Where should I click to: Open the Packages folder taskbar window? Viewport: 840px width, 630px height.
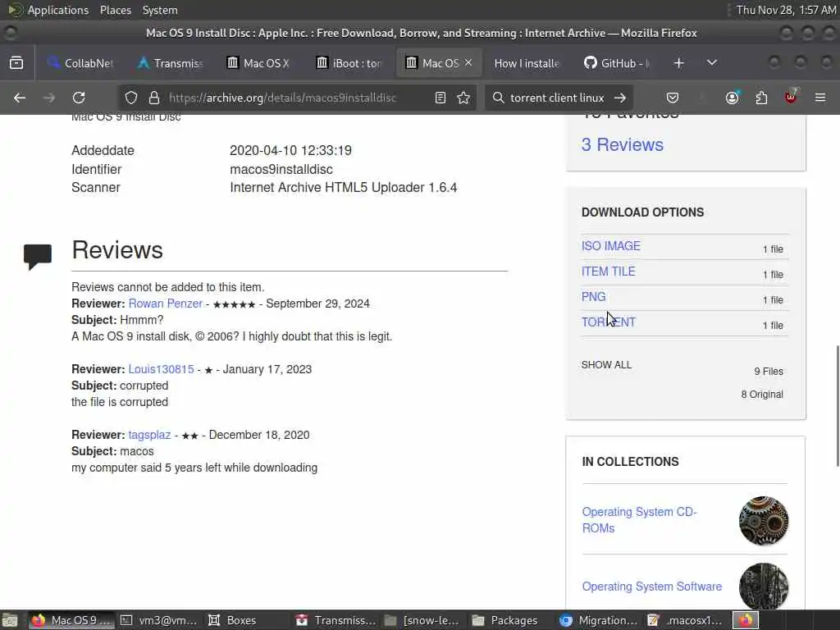tap(505, 620)
